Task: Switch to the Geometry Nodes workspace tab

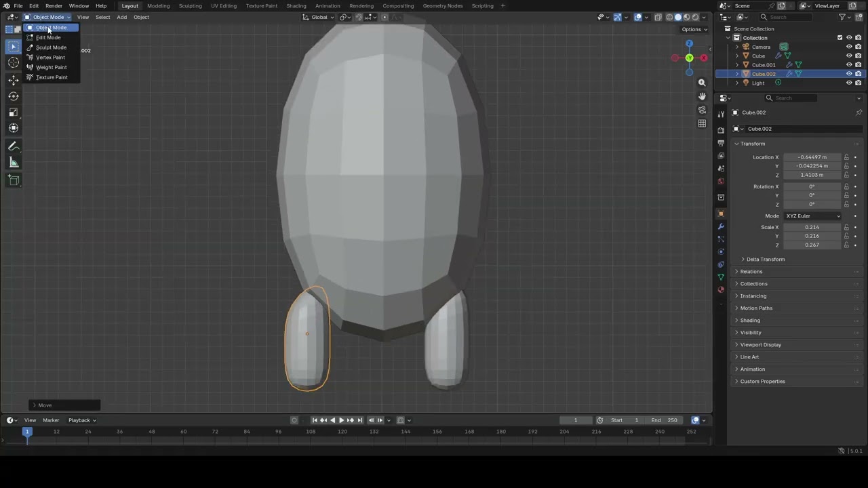Action: click(442, 5)
